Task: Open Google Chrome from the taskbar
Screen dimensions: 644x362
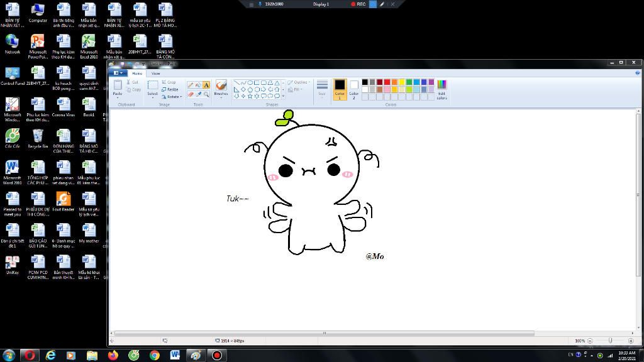Action: point(155,355)
